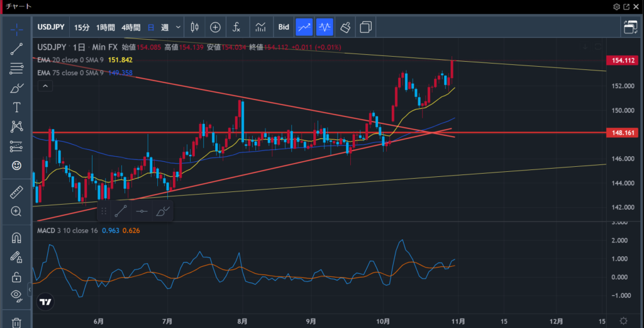
Task: Hide all drawings with the eye icon
Action: tap(17, 296)
